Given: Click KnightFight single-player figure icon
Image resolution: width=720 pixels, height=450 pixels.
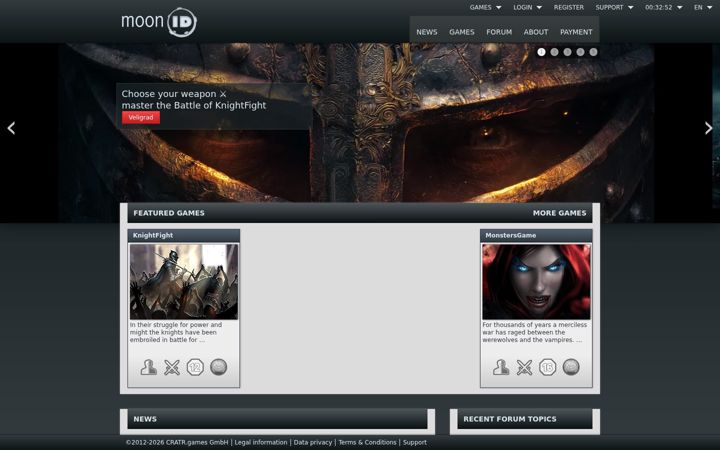Looking at the screenshot, I should [148, 367].
